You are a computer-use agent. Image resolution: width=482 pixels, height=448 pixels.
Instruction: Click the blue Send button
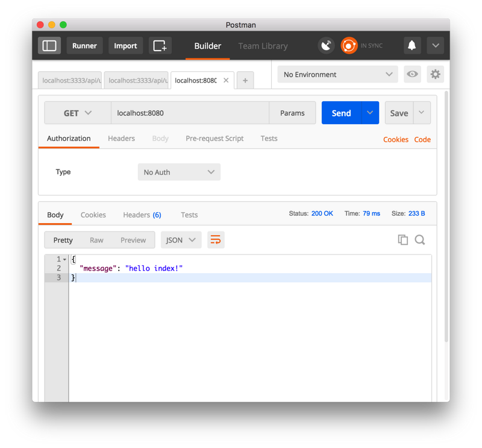coord(342,113)
